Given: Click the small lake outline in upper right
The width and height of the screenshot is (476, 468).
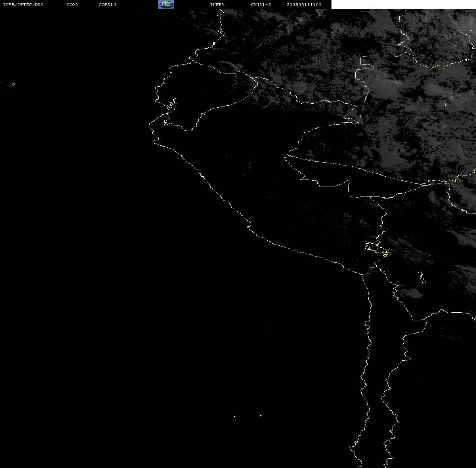Looking at the screenshot, I should click(x=444, y=105).
